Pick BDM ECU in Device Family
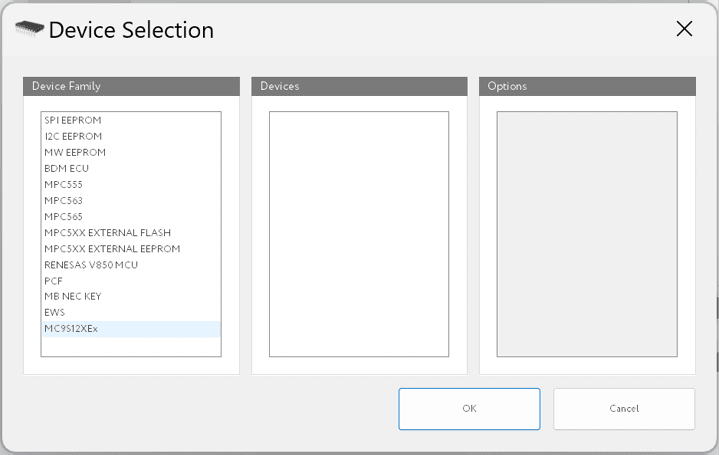This screenshot has width=719, height=455. click(x=67, y=168)
